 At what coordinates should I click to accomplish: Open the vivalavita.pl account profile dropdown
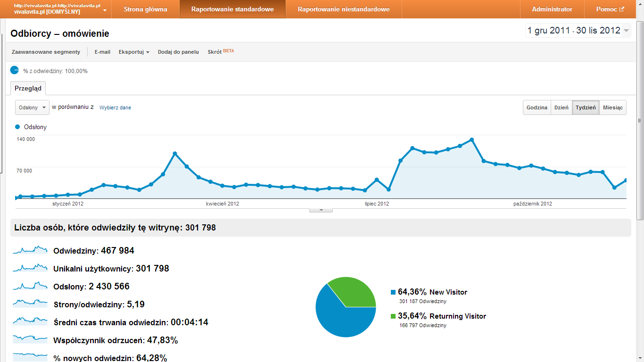(x=60, y=9)
